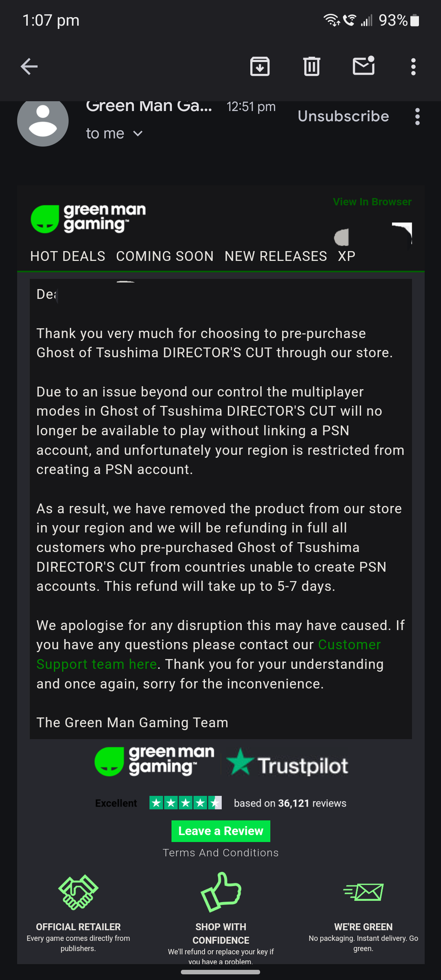Open sender message options menu
This screenshot has width=441, height=980.
(x=417, y=117)
